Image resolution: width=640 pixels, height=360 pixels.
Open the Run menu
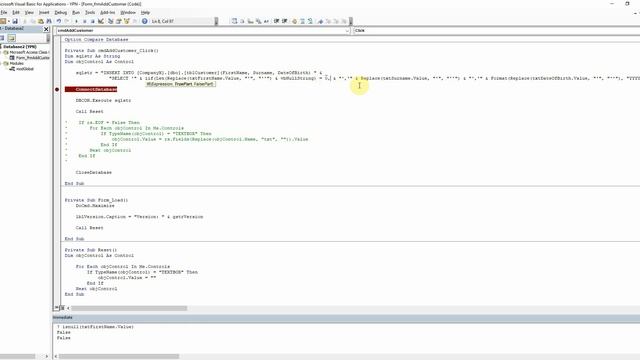[76, 13]
